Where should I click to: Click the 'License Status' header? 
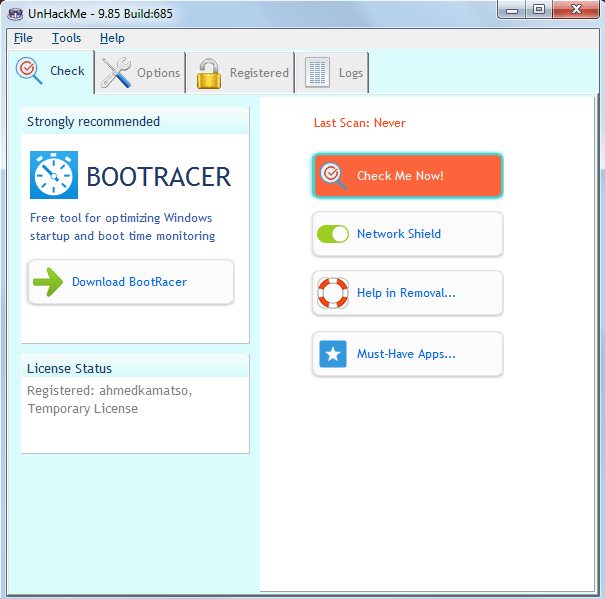(x=69, y=369)
